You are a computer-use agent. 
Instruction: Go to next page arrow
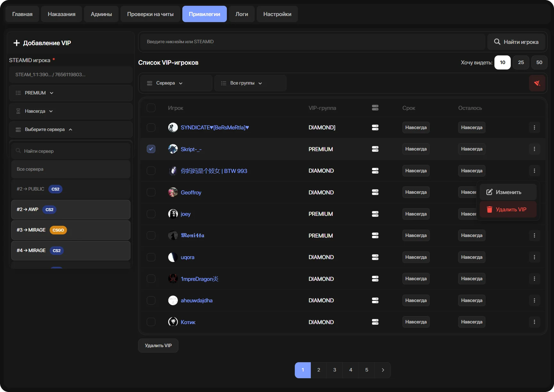click(383, 370)
